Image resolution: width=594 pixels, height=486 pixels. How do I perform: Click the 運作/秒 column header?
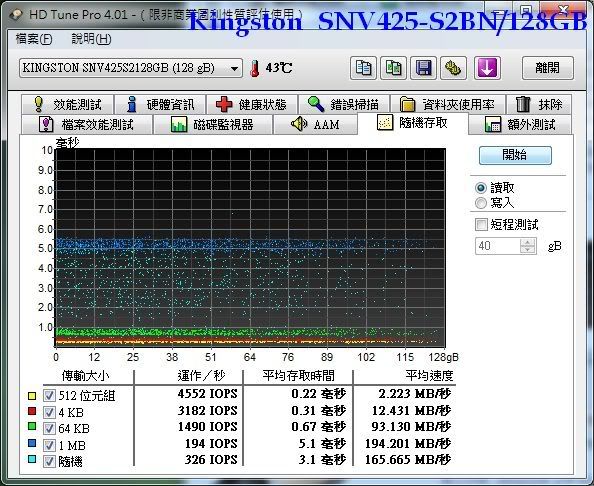point(201,376)
